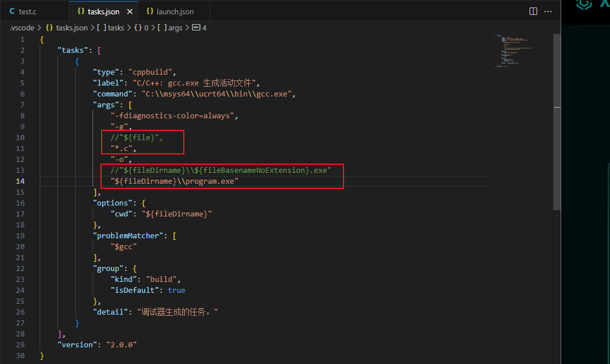Viewport: 610px width, 364px height.
Task: Switch to the launch.json tab
Action: tap(175, 11)
